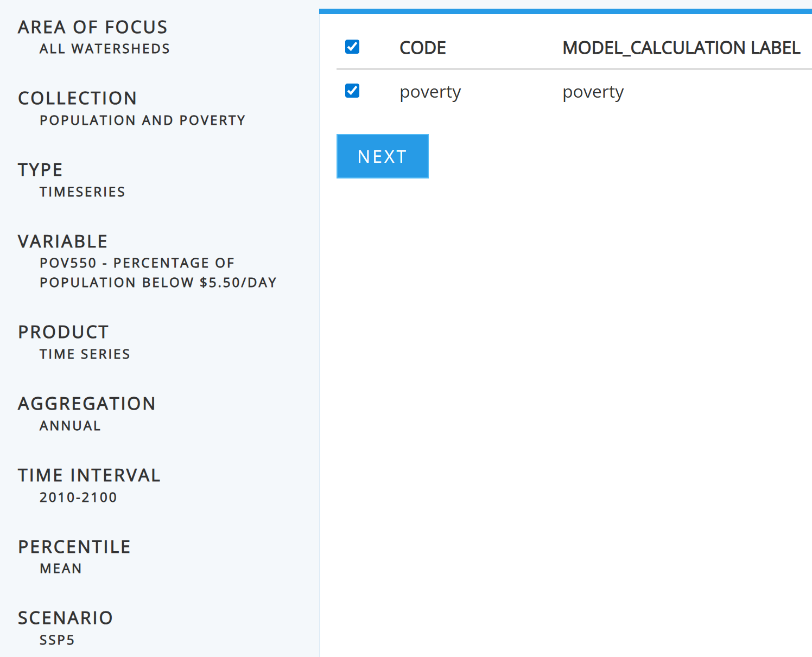Open the SCENARIO step
The image size is (812, 657).
pos(66,618)
